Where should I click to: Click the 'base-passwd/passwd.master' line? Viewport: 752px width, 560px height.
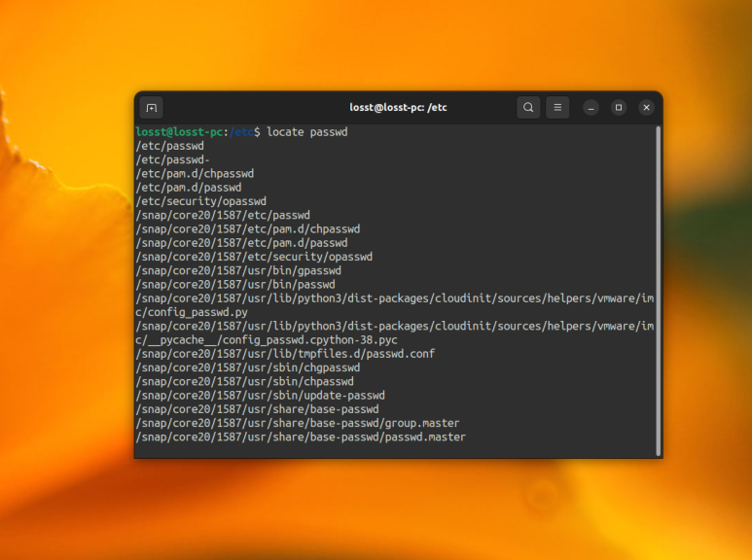pyautogui.click(x=301, y=437)
